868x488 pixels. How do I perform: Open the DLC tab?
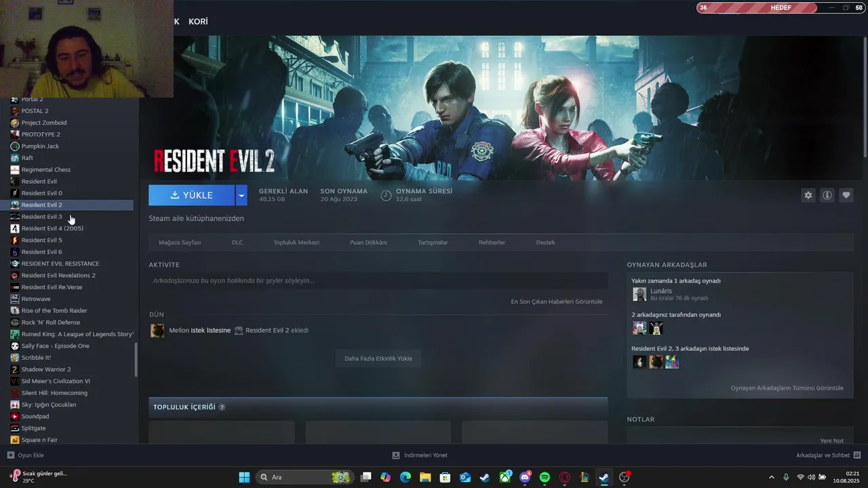click(x=237, y=243)
